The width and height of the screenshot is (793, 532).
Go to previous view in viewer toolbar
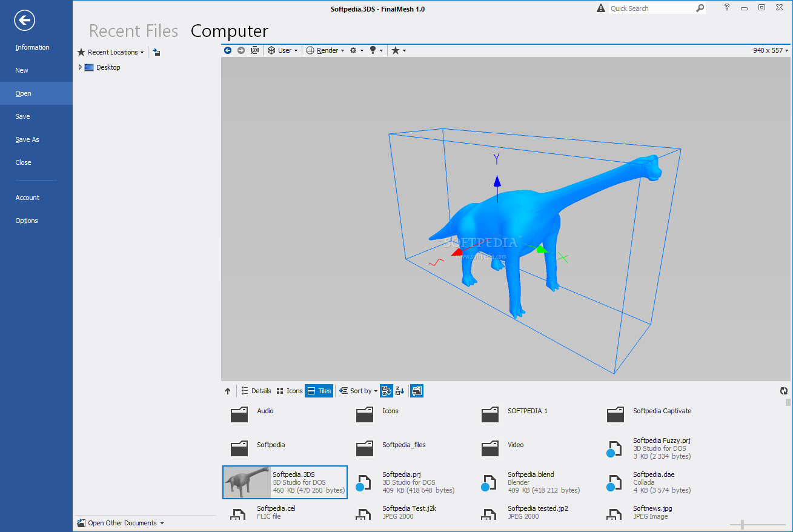(228, 50)
